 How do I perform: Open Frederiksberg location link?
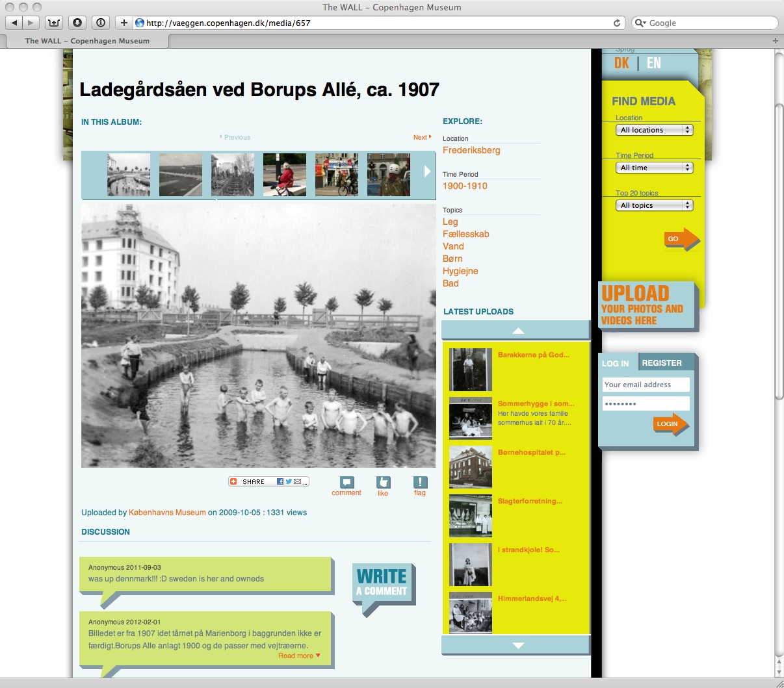(x=471, y=150)
